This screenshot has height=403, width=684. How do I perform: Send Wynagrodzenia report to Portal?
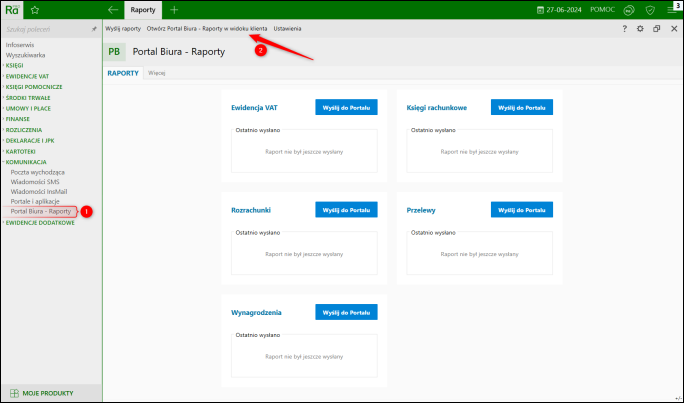[x=346, y=312]
